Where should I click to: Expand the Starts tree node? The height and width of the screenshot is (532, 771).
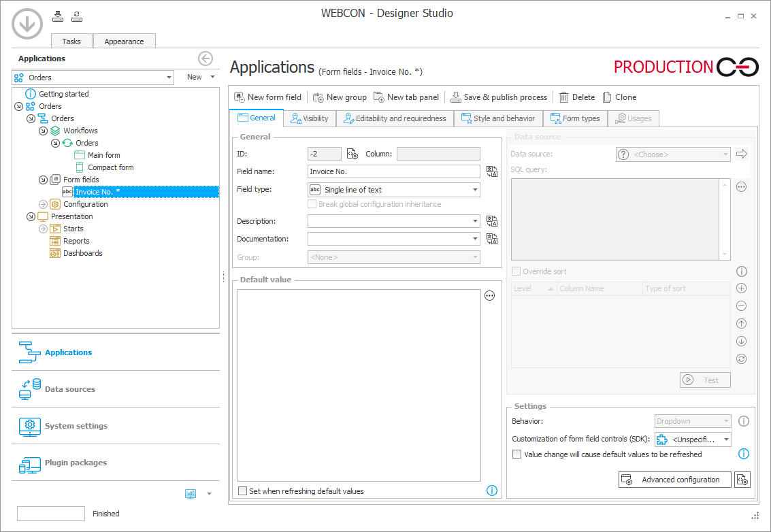(44, 229)
